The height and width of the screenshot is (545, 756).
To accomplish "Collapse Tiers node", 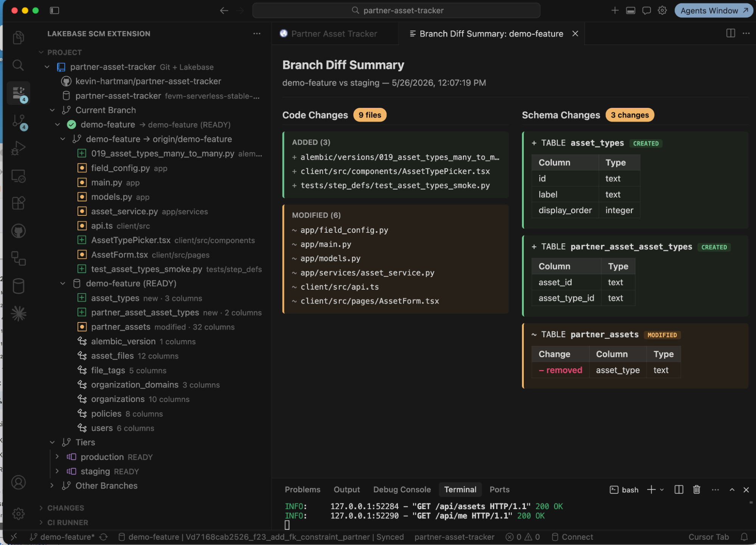I will [52, 442].
